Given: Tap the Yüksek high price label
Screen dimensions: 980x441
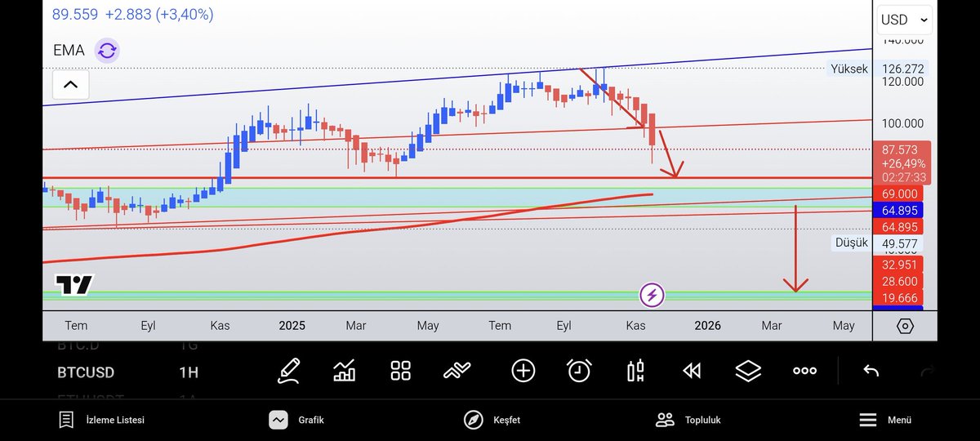Looking at the screenshot, I should point(850,69).
